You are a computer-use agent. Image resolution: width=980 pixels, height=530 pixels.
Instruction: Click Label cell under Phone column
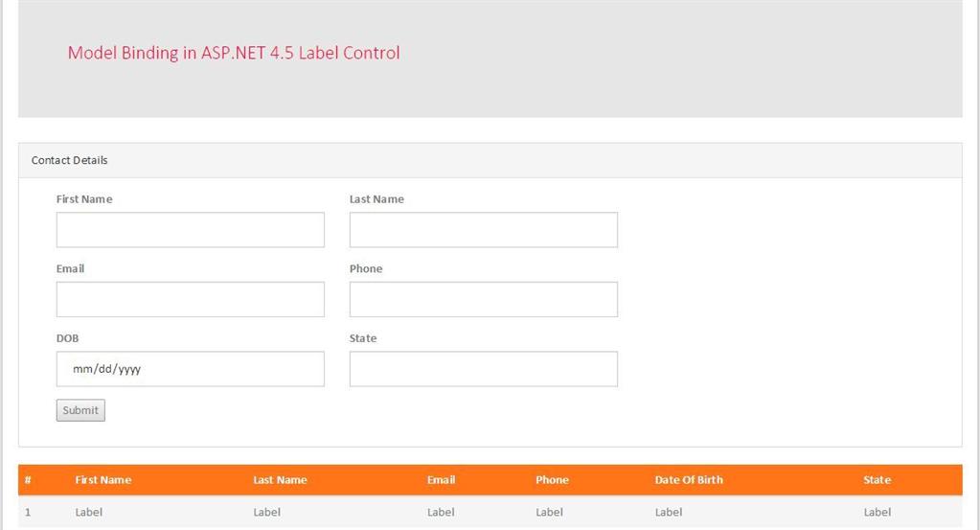[549, 512]
